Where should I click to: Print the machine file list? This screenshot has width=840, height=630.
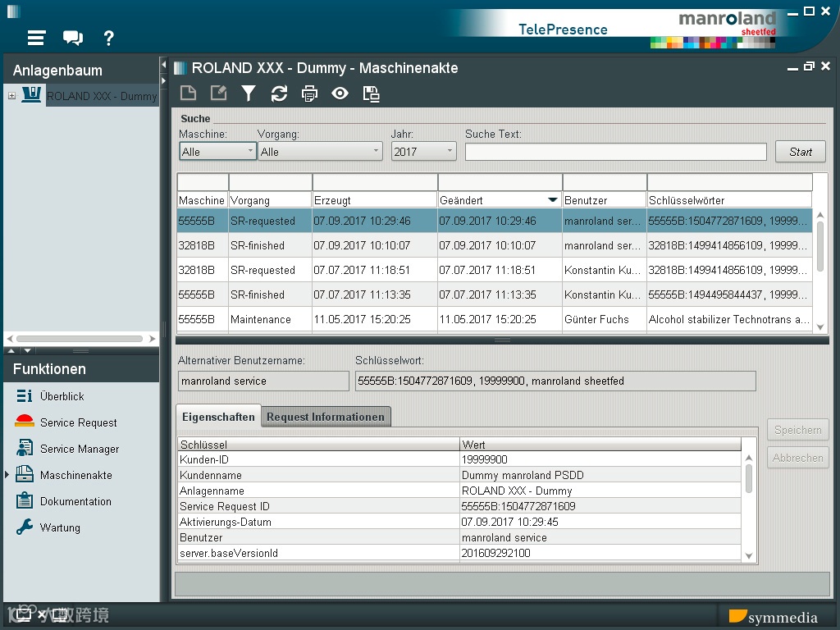pyautogui.click(x=309, y=94)
